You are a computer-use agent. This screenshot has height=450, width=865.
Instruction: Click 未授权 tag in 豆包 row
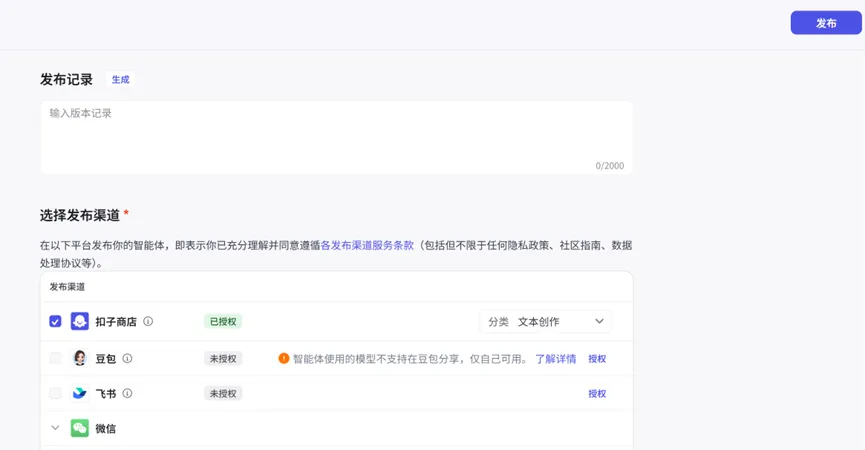click(223, 358)
